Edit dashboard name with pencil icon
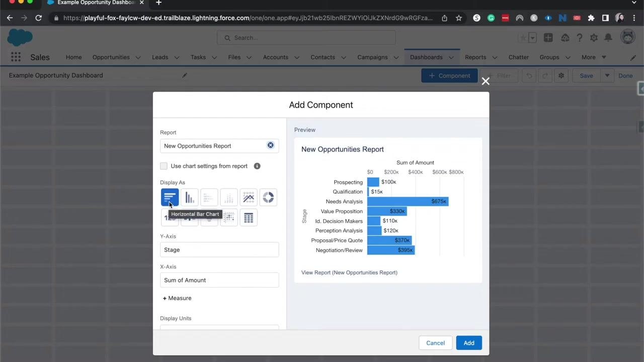The height and width of the screenshot is (362, 644). (185, 75)
